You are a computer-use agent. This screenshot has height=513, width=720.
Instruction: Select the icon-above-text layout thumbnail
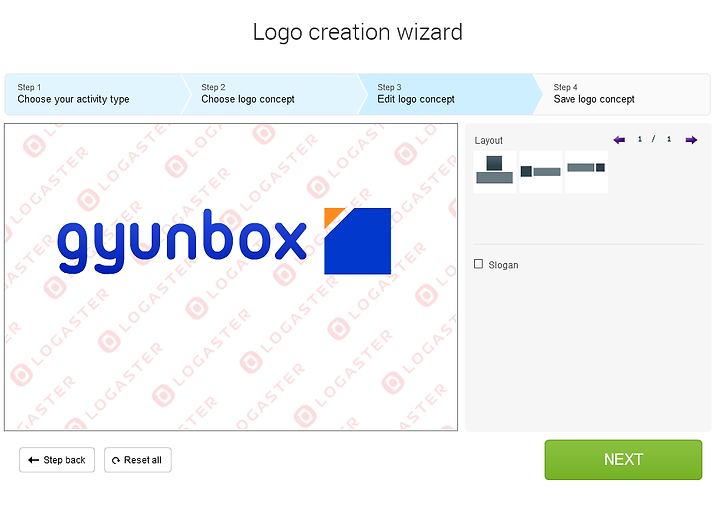pyautogui.click(x=495, y=172)
